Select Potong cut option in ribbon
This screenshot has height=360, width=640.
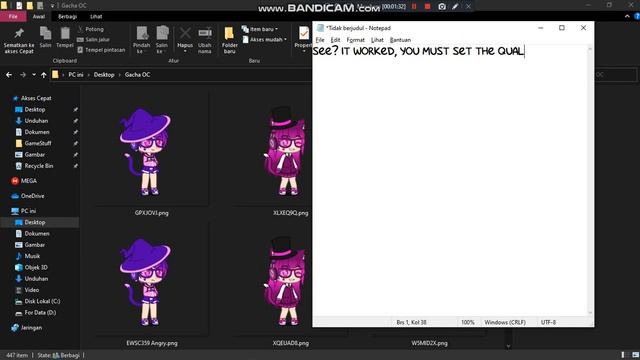tap(90, 29)
